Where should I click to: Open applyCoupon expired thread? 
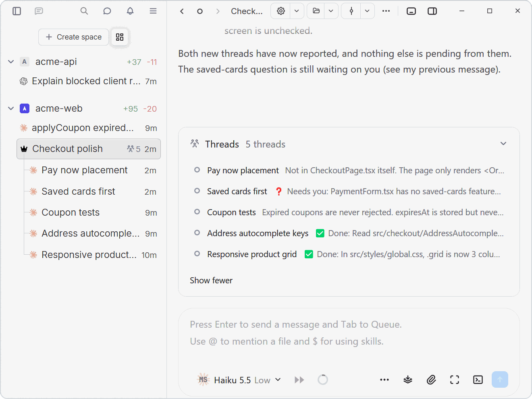pyautogui.click(x=89, y=128)
